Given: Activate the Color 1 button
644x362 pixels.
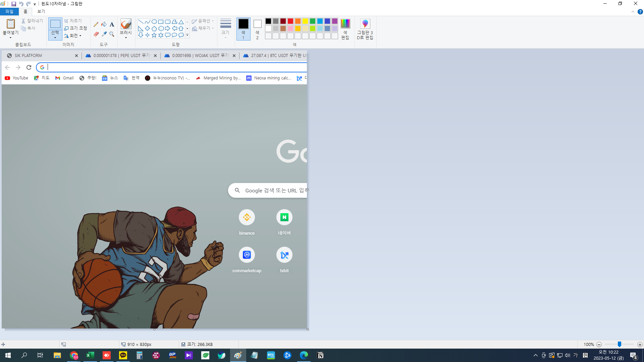Looking at the screenshot, I should coord(243,29).
